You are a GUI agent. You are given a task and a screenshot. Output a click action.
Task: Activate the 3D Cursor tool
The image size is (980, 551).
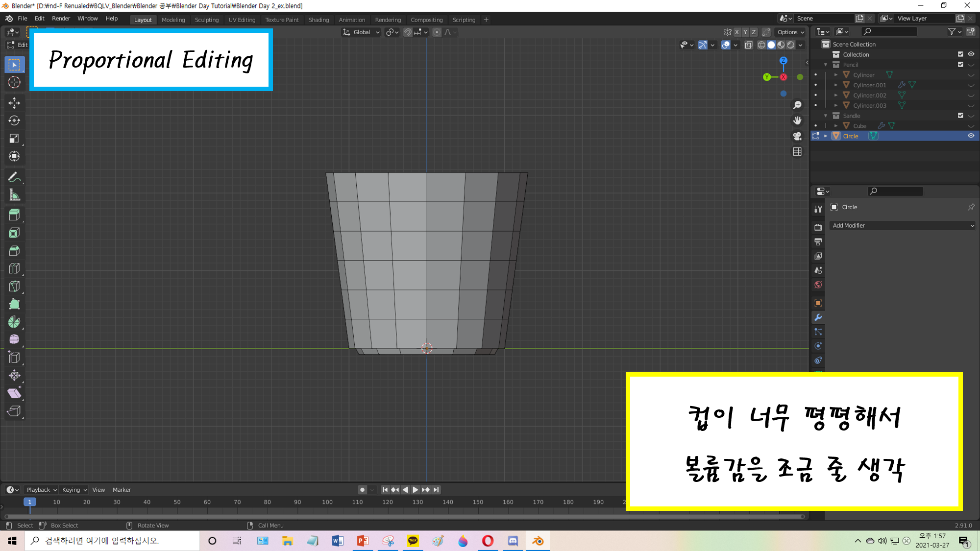(14, 82)
